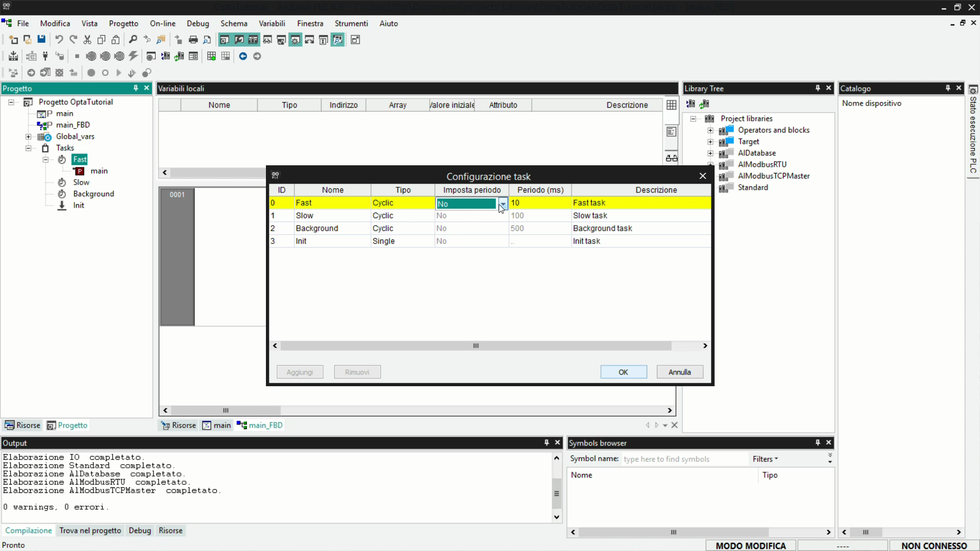Toggle pin on Output panel
This screenshot has width=980, height=551.
[x=547, y=443]
